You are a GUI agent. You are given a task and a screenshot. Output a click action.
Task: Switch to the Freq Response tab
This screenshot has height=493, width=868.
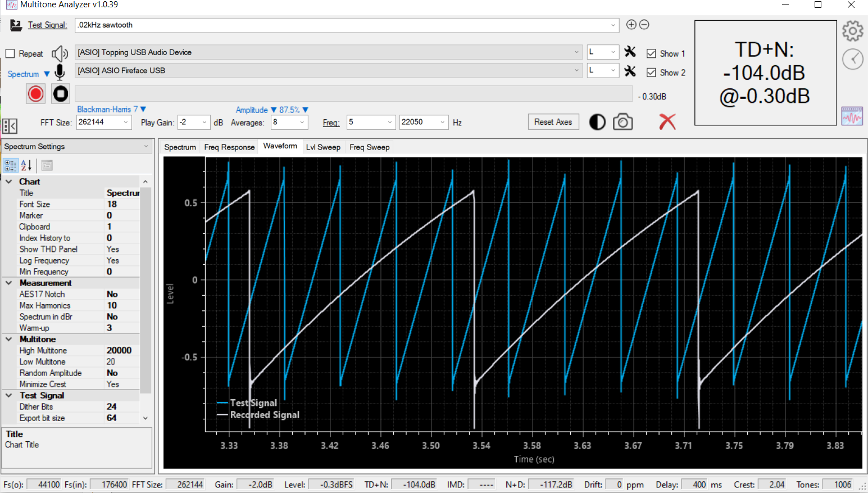point(229,147)
